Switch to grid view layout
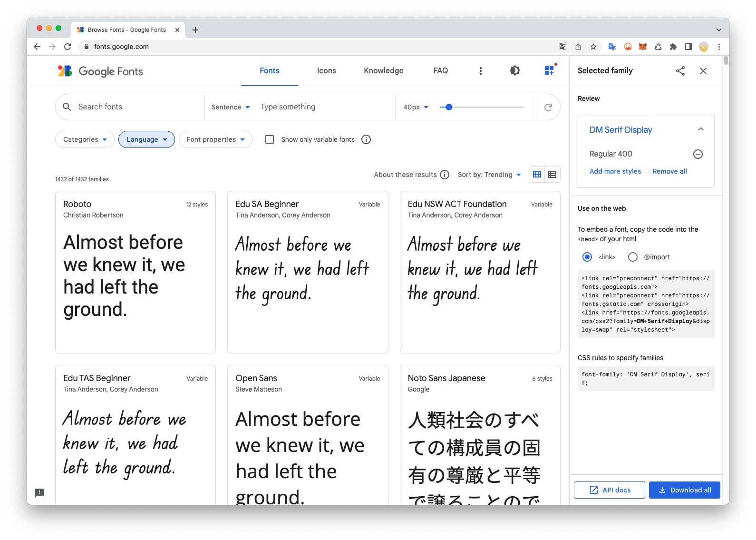The height and width of the screenshot is (540, 756). pos(537,175)
